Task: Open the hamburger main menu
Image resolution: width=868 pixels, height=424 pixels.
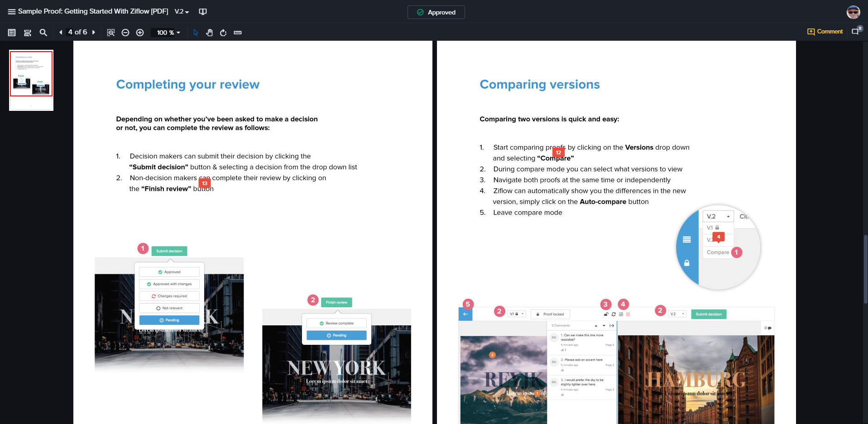Action: 11,12
